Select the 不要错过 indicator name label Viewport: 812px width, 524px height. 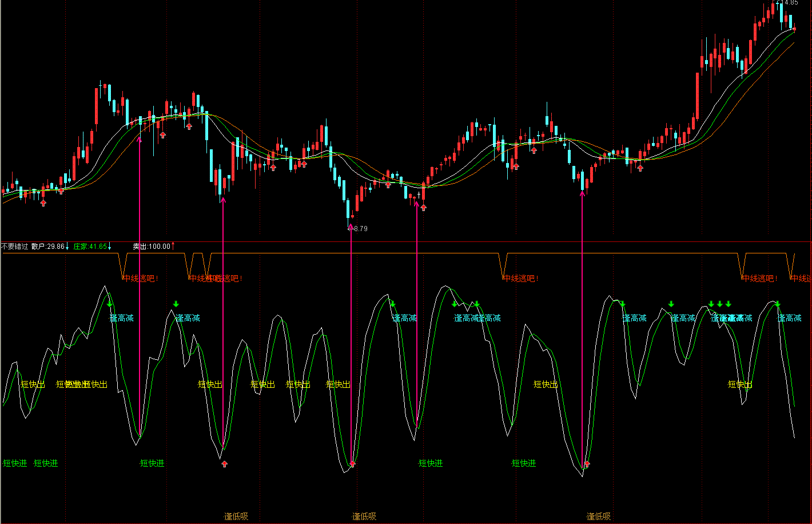[x=14, y=247]
